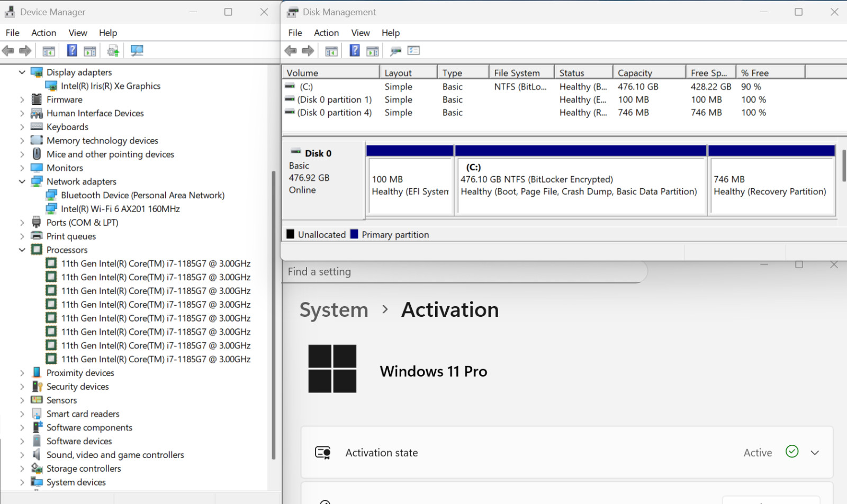Toggle Device Manager show/hide action pane icon

click(x=90, y=51)
